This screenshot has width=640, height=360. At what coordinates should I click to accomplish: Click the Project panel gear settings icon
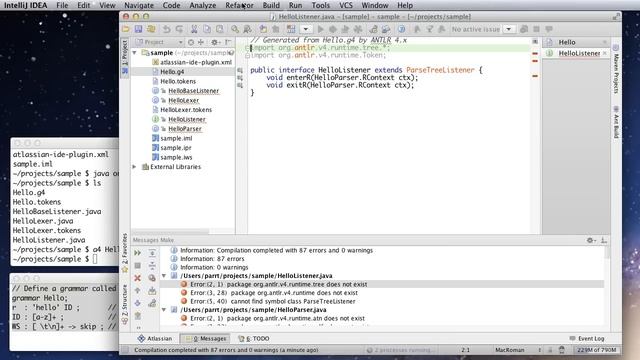(215, 42)
